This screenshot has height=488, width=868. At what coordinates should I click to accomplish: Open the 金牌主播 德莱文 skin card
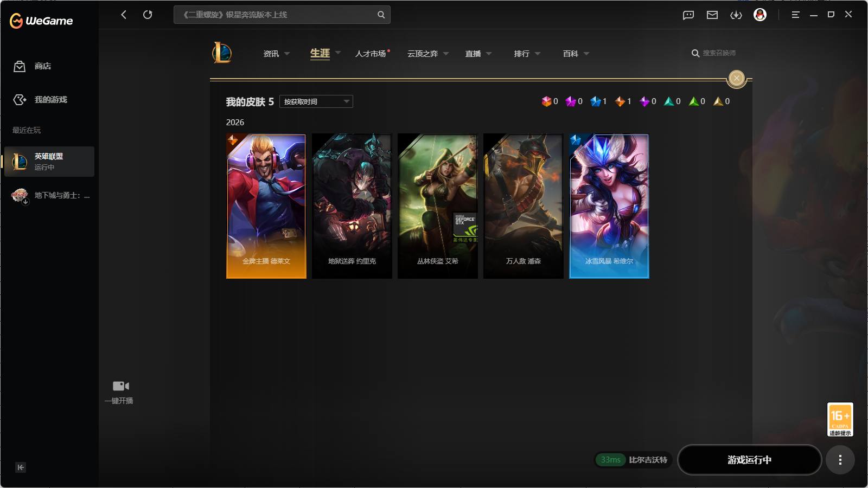(266, 207)
